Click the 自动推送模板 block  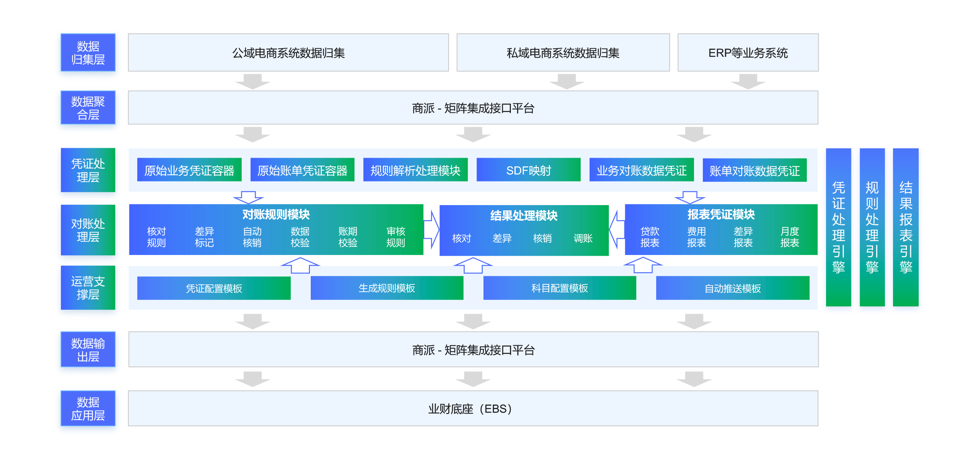coord(733,288)
